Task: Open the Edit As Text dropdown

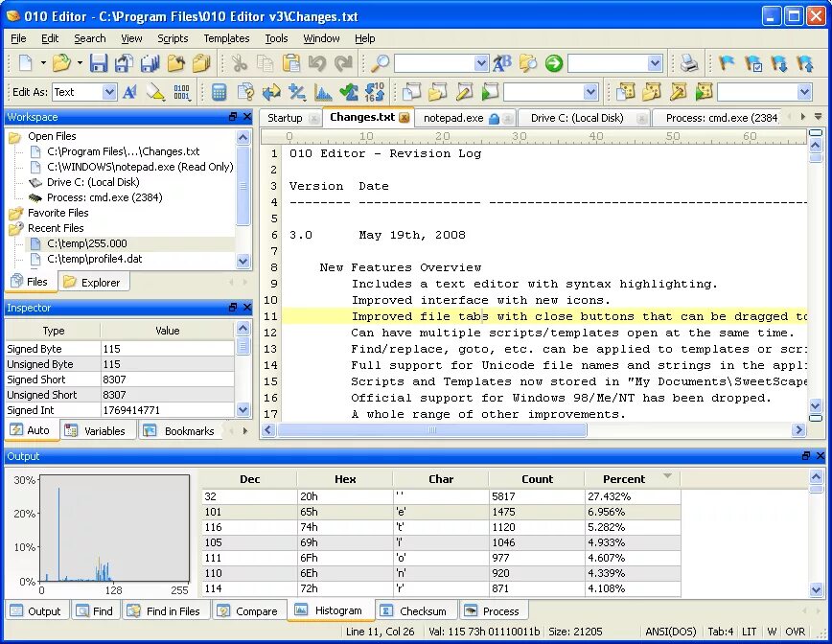Action: click(x=108, y=92)
